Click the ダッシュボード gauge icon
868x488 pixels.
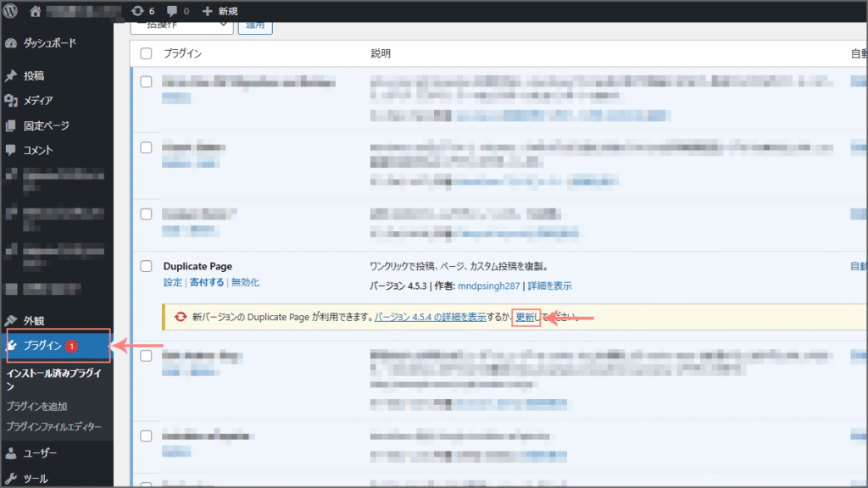coord(11,43)
